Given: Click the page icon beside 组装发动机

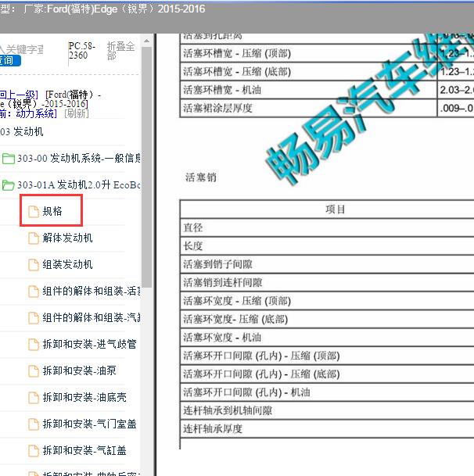Looking at the screenshot, I should pos(34,265).
